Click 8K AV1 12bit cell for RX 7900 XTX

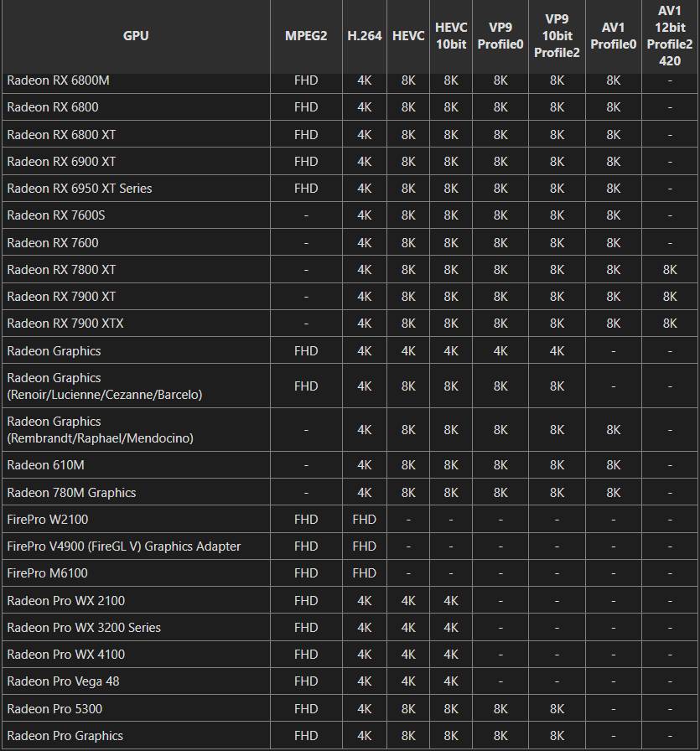(x=669, y=324)
